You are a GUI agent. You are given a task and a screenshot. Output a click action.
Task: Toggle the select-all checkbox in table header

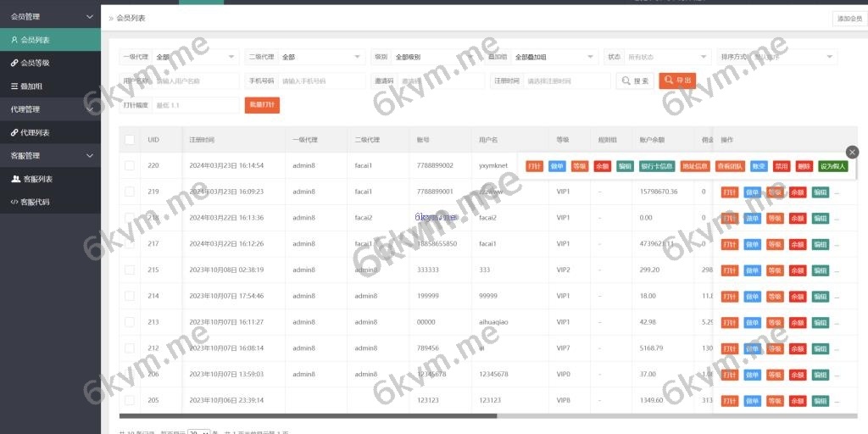[x=130, y=140]
